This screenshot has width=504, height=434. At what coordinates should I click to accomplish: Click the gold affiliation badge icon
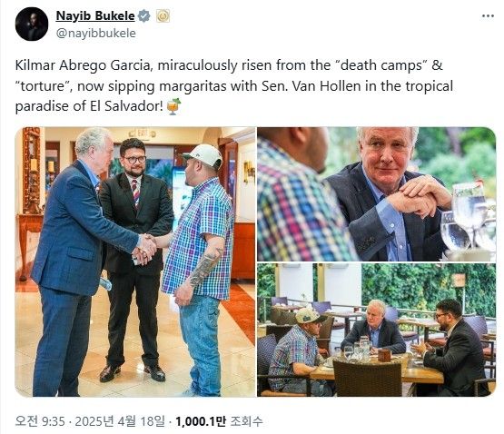pos(163,15)
